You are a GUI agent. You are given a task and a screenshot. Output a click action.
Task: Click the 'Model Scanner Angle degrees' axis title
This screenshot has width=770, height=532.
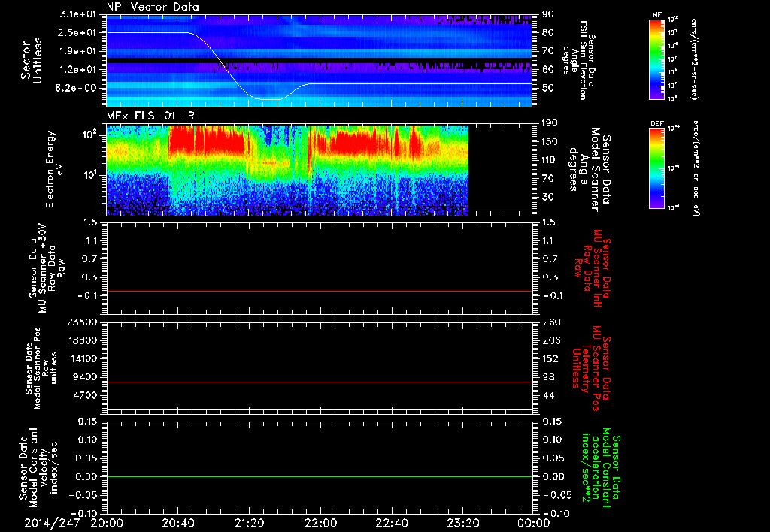coord(589,170)
